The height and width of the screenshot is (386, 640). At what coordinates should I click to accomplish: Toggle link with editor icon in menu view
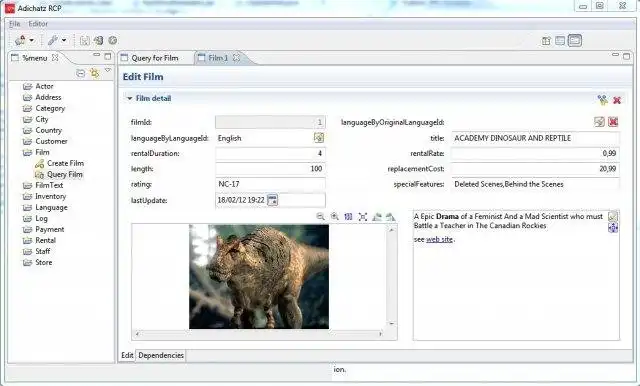pyautogui.click(x=95, y=73)
